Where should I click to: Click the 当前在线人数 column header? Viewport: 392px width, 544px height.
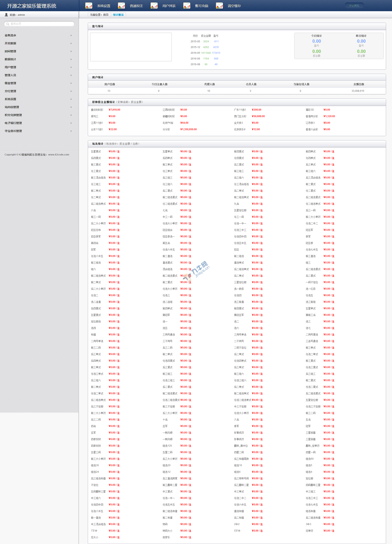[301, 84]
